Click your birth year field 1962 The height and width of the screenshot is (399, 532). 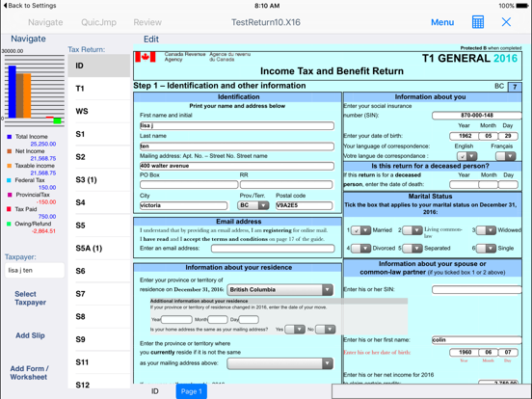pyautogui.click(x=464, y=136)
